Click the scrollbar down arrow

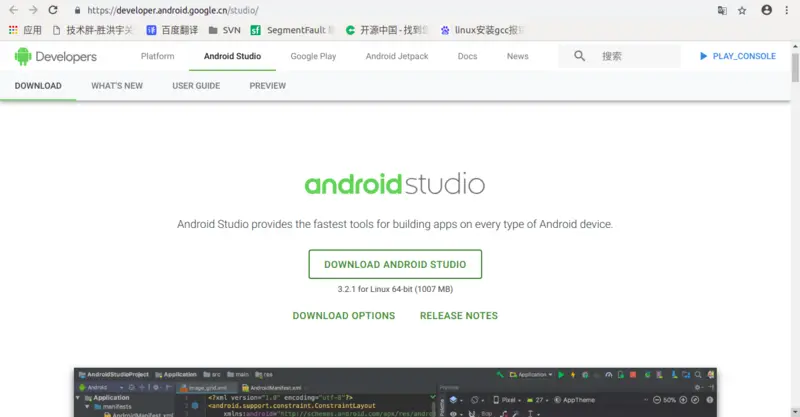tap(795, 412)
